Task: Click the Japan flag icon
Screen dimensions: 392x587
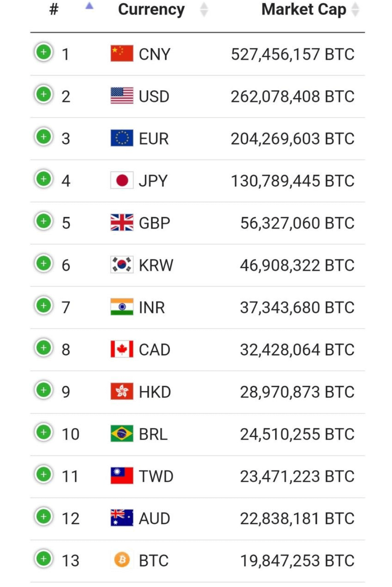Action: pos(122,181)
